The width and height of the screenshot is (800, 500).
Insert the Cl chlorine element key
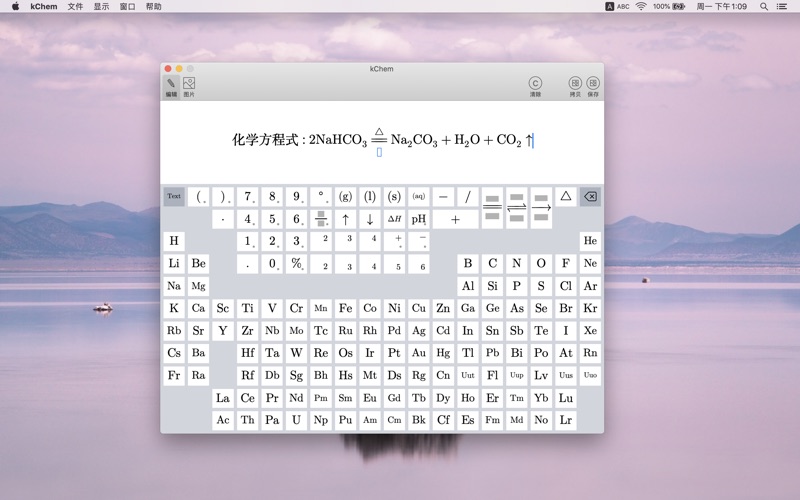point(566,286)
